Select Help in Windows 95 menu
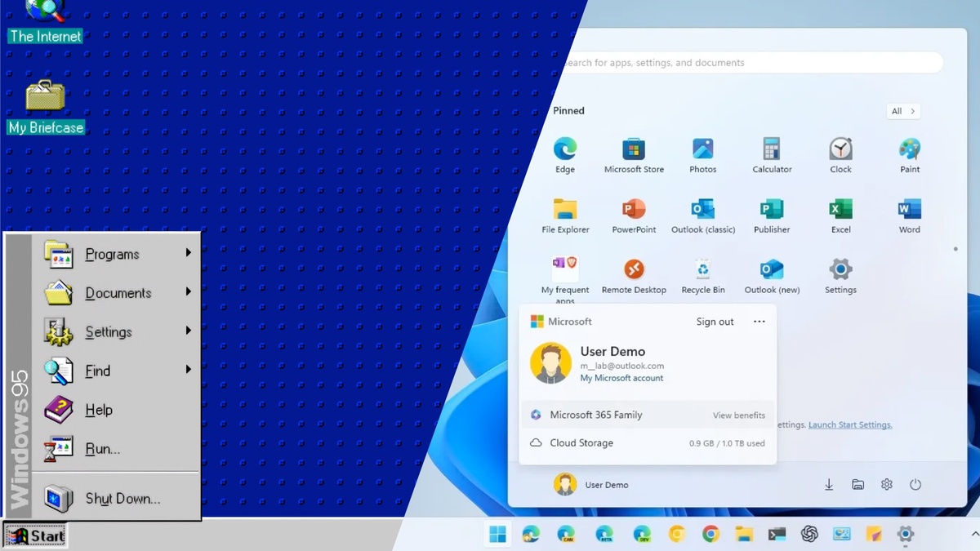This screenshot has height=551, width=980. [x=116, y=410]
